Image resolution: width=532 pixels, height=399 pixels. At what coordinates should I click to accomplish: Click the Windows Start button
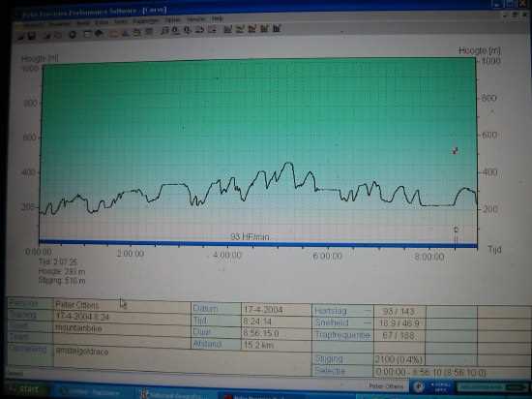[25, 389]
